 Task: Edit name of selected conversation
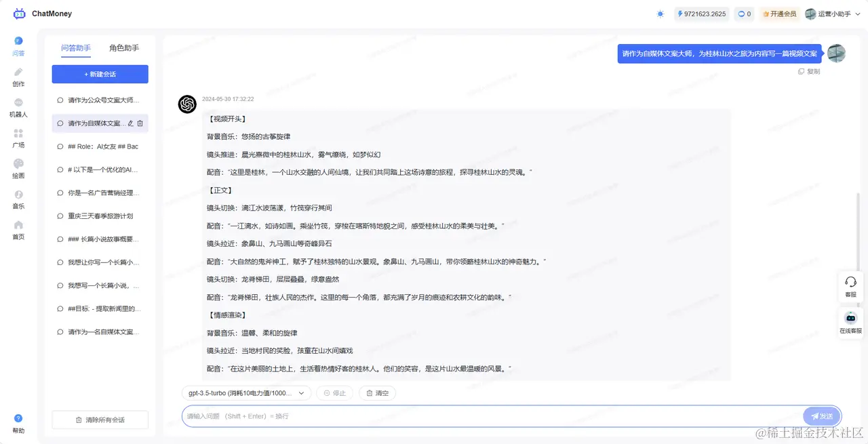click(131, 123)
